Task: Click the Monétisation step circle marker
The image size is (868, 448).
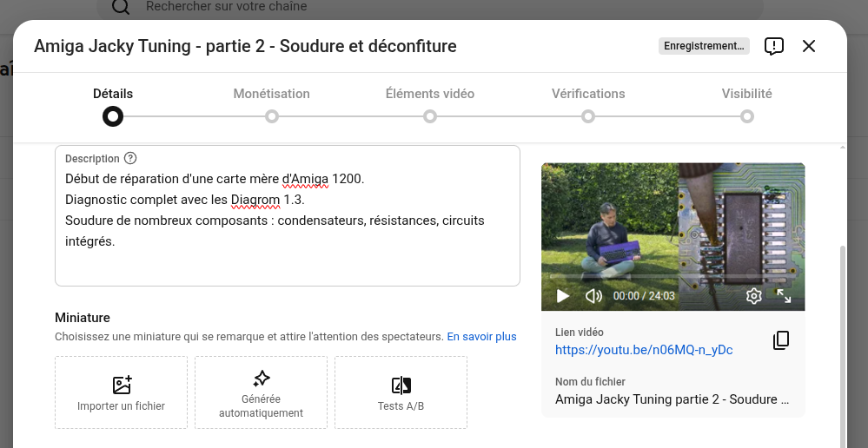Action: 271,116
